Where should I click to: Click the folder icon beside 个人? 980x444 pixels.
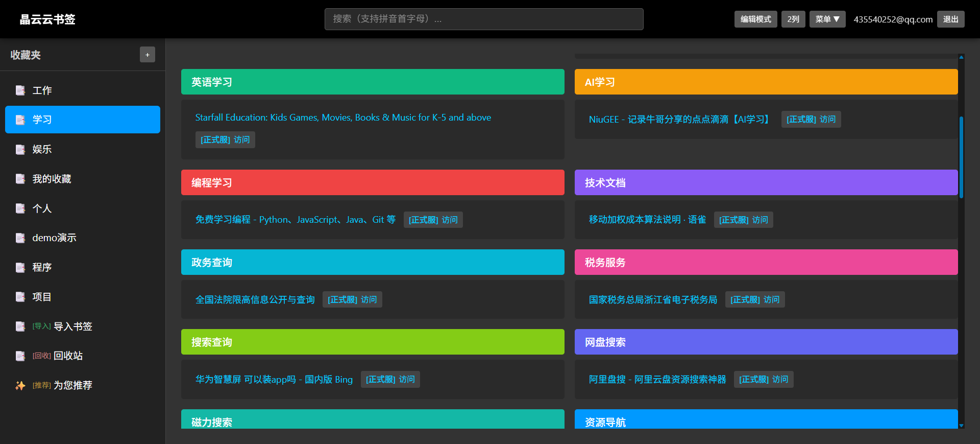click(x=20, y=208)
